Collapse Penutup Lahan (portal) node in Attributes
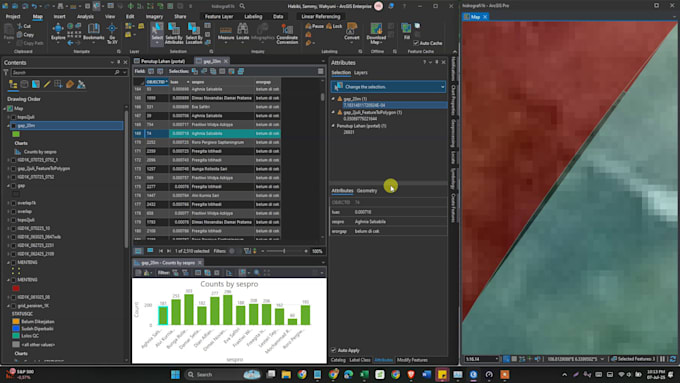 pos(333,126)
